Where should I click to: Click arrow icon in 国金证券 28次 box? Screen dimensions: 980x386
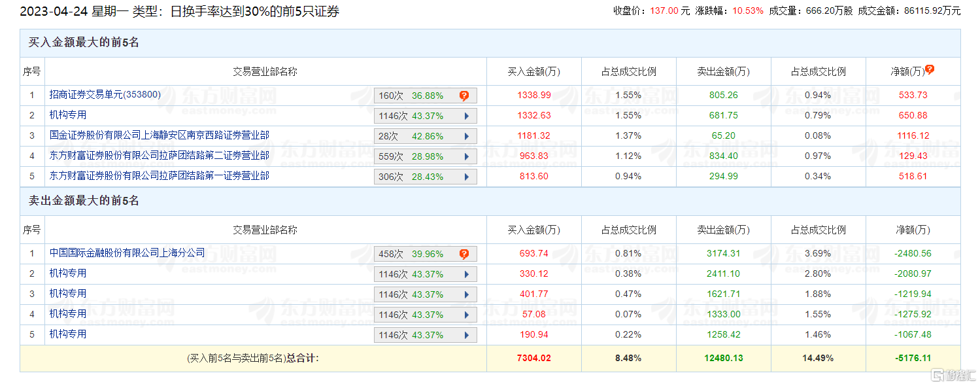(x=467, y=137)
